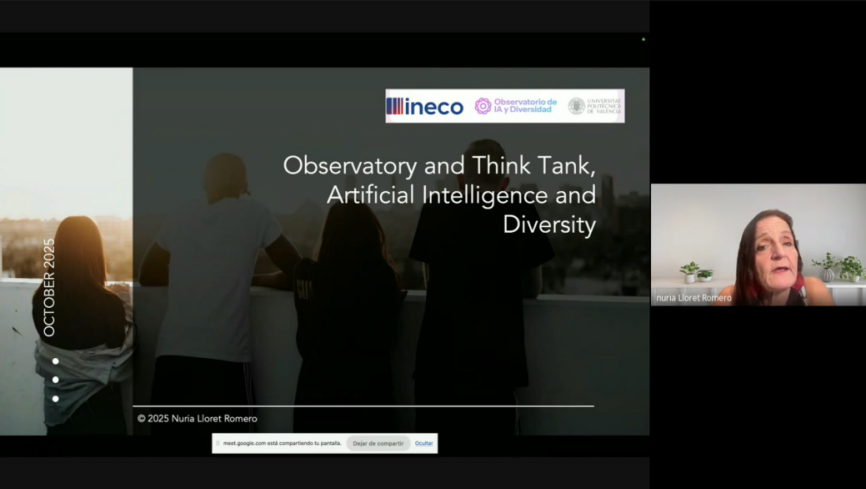Click the vertical OCTOBER 2025 text
The image size is (866, 489).
click(x=50, y=286)
